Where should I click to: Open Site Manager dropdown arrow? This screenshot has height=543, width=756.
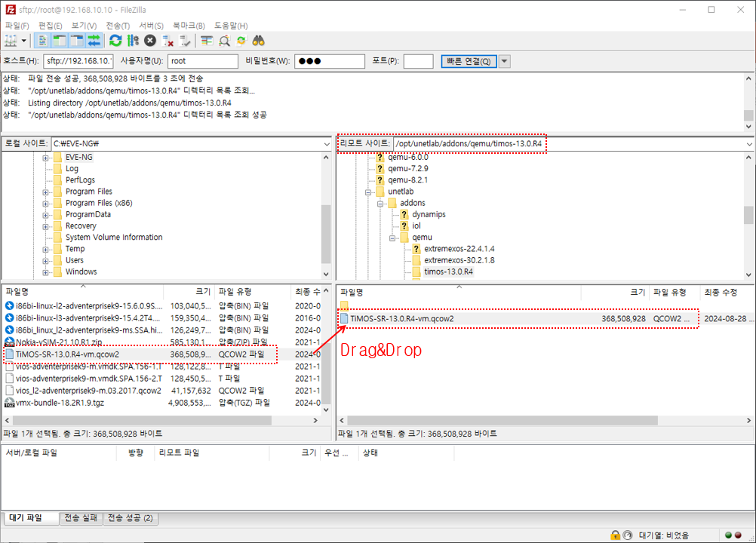23,41
